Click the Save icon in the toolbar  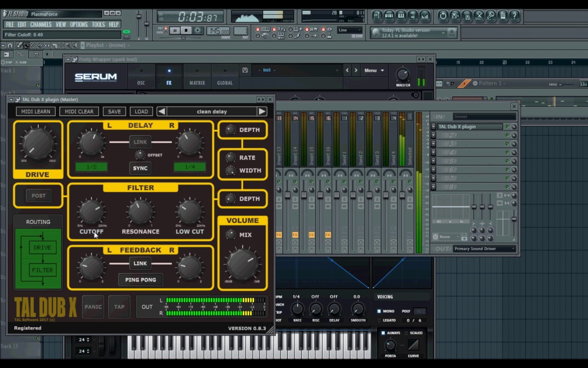(x=468, y=16)
